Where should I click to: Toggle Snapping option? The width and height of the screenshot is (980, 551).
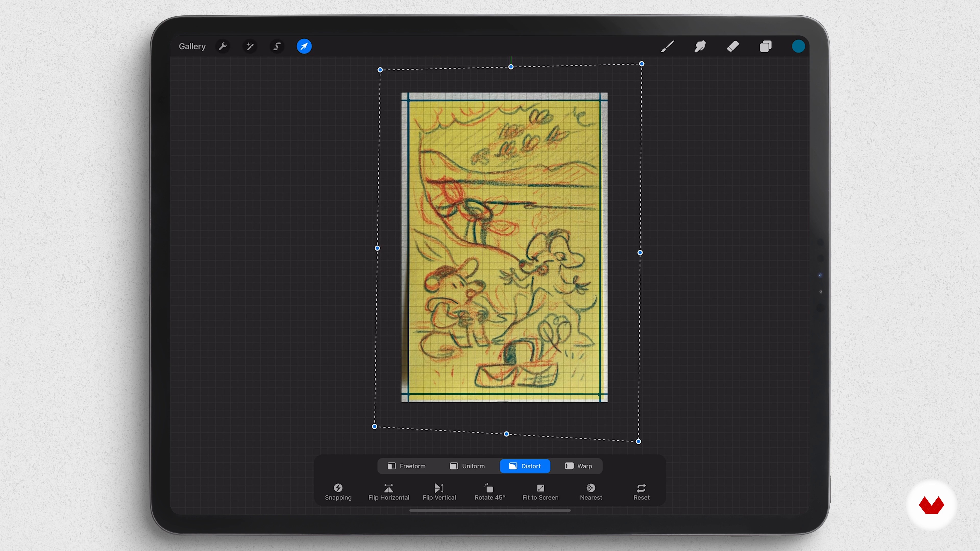(x=338, y=492)
